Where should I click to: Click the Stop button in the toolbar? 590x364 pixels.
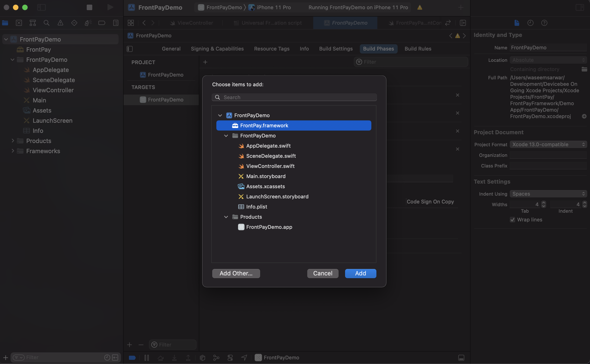(x=89, y=7)
